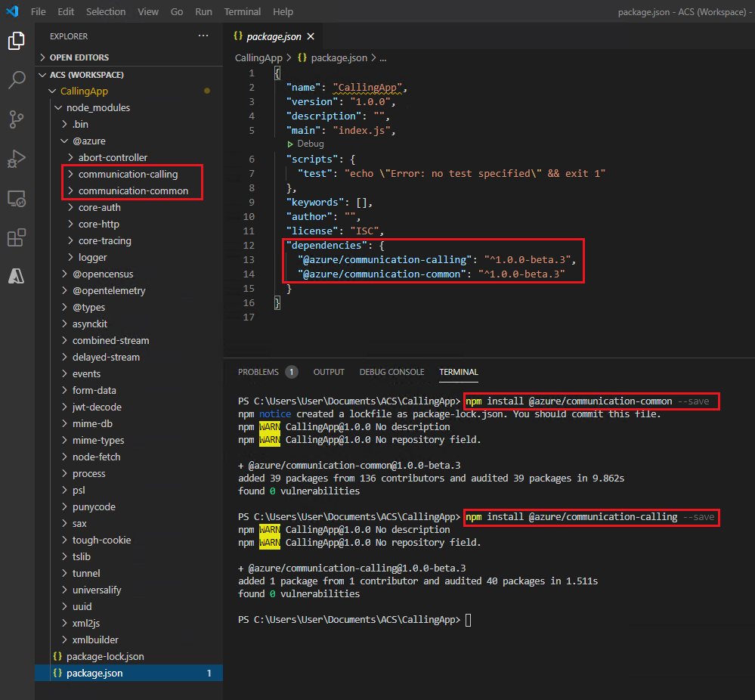Click the Explorer more actions ellipsis
Screen dimensions: 755x700
coord(203,36)
